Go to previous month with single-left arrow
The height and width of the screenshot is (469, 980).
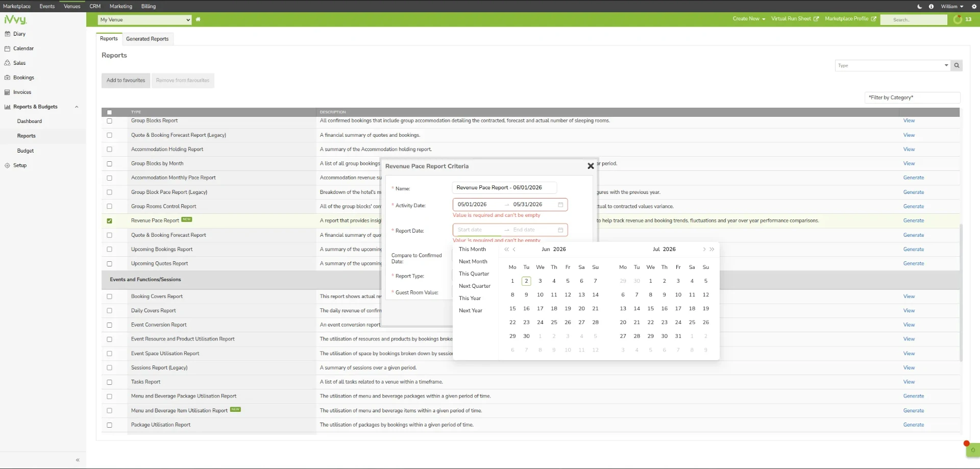click(514, 250)
